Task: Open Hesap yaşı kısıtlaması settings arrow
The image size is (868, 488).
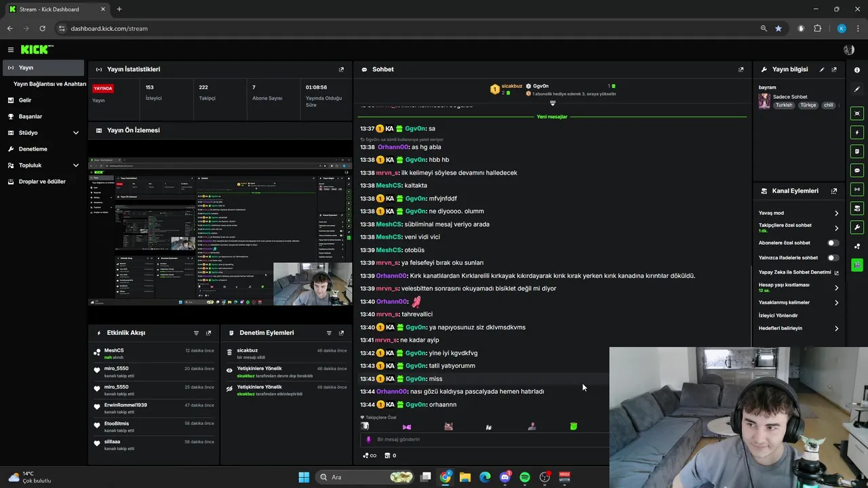Action: (x=836, y=287)
